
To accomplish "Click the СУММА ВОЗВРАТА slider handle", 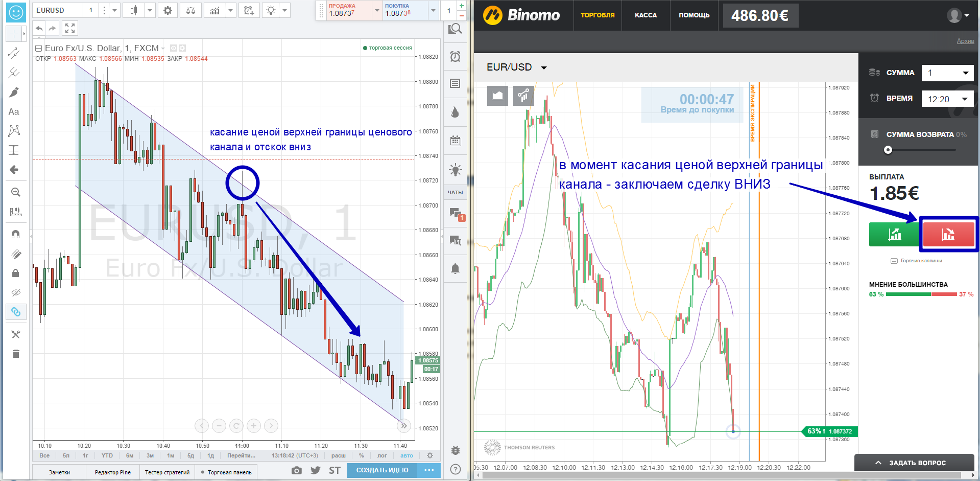I will 888,150.
